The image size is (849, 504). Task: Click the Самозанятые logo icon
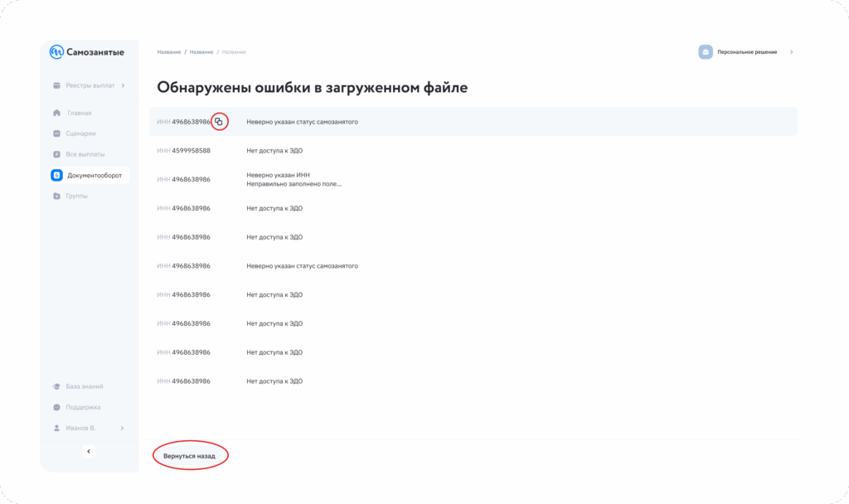click(x=56, y=52)
